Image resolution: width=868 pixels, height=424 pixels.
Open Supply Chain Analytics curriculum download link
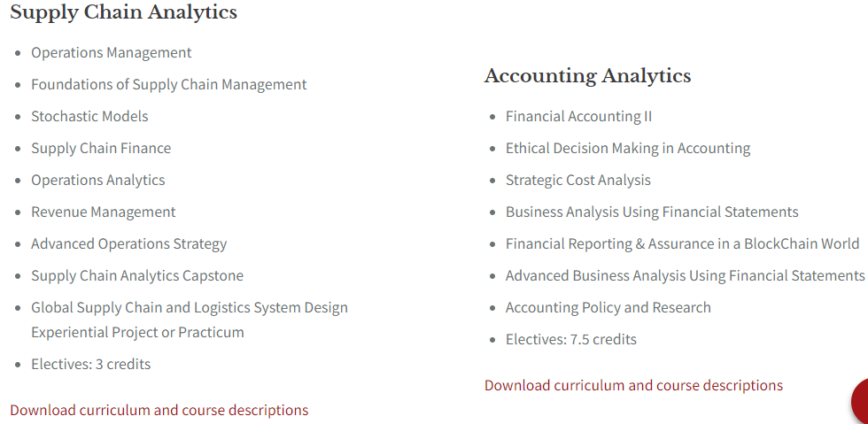point(159,410)
